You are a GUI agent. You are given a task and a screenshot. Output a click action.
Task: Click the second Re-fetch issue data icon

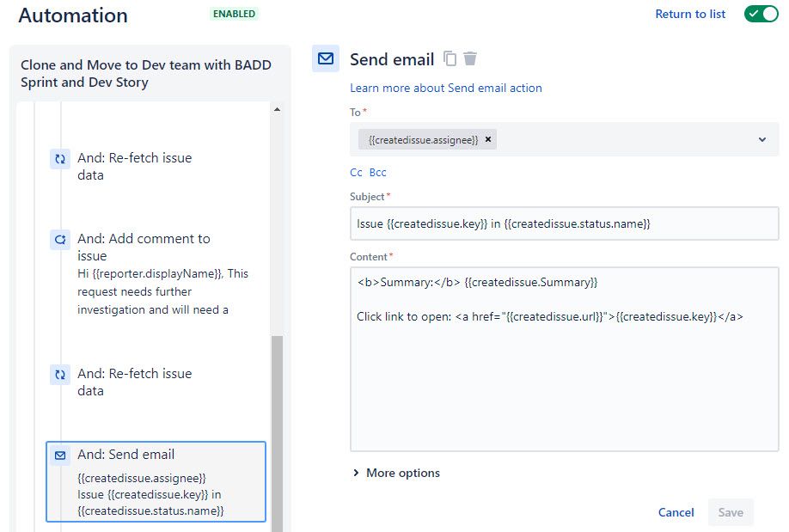58,375
